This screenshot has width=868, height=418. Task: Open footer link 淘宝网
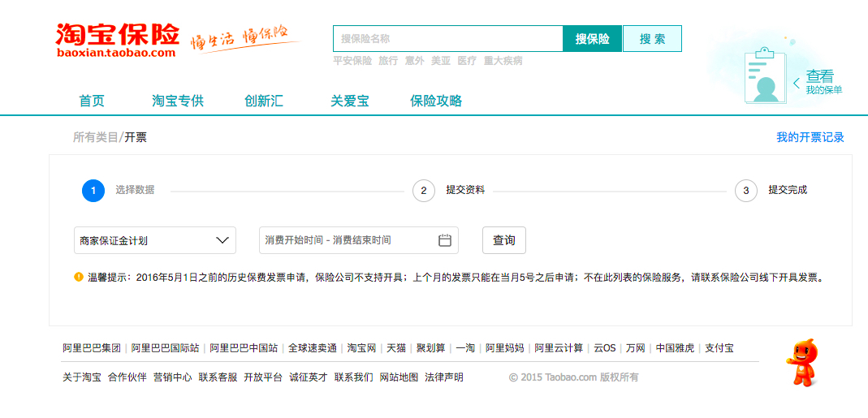click(x=361, y=348)
